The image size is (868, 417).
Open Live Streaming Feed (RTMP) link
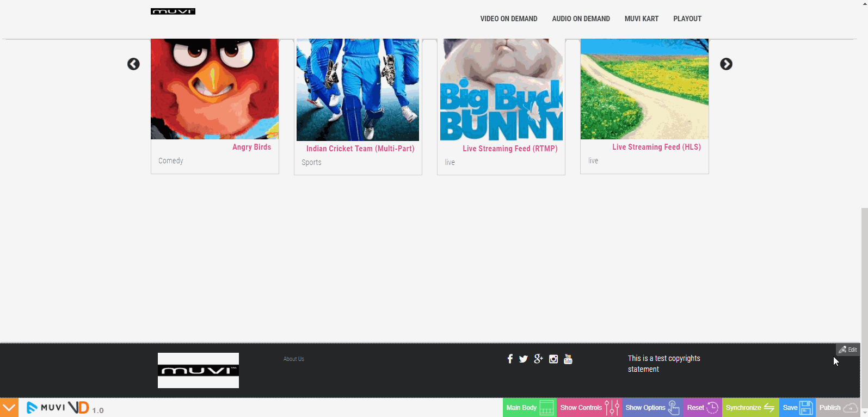[x=510, y=149]
